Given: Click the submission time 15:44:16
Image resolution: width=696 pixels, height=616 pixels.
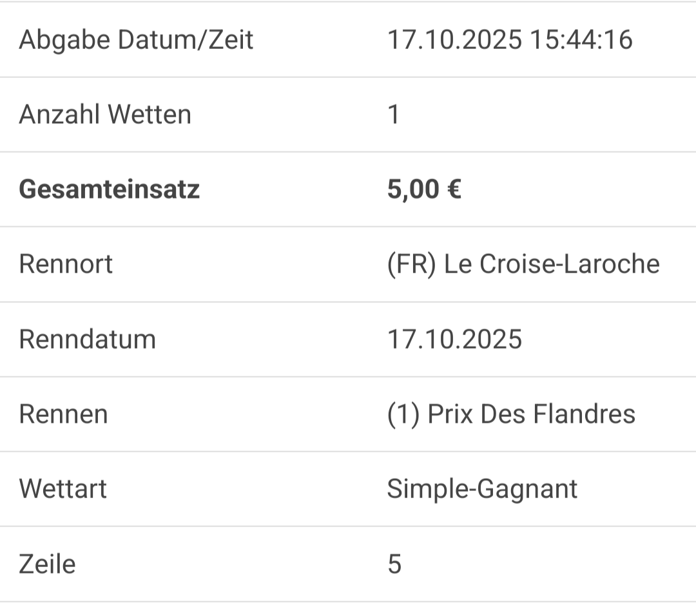Looking at the screenshot, I should pos(581,40).
